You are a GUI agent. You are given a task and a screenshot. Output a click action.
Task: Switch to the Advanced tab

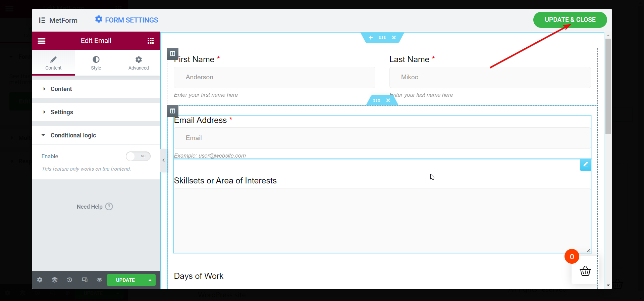[139, 63]
